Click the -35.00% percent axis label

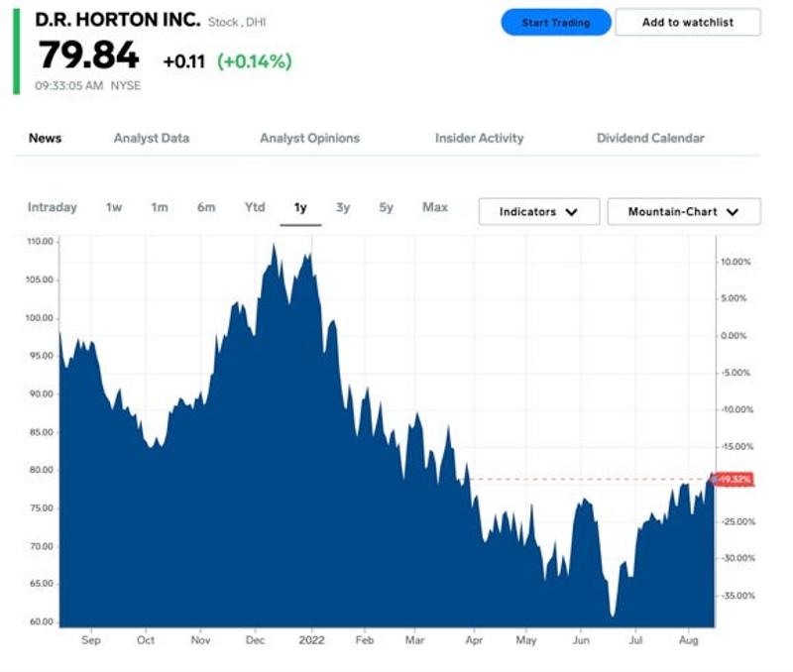tap(738, 596)
